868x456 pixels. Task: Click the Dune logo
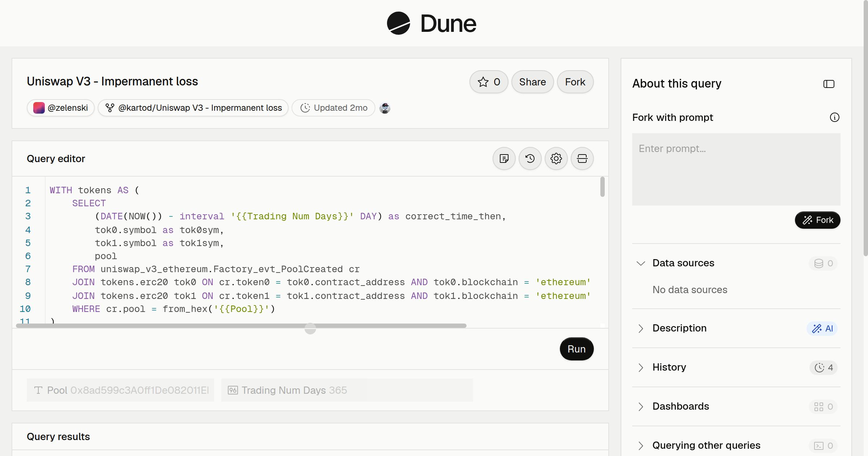coord(431,23)
